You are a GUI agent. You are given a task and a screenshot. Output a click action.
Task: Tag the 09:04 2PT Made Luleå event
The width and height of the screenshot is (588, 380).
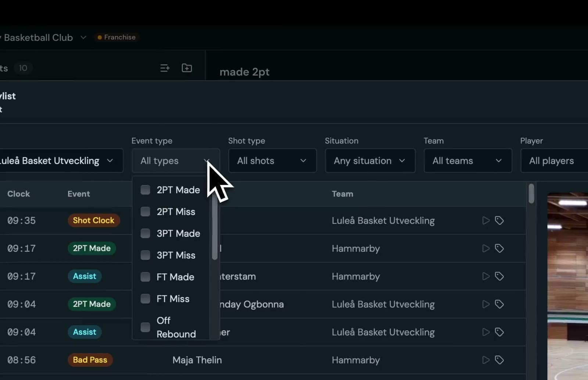499,304
